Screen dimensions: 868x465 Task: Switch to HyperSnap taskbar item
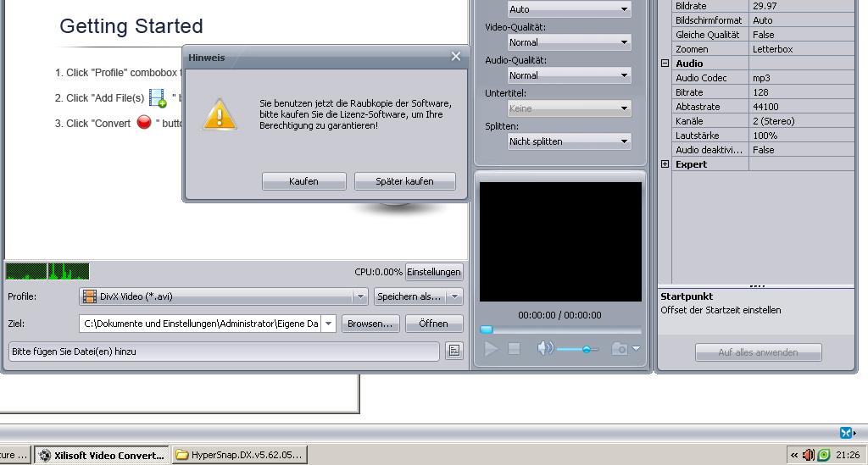tap(239, 455)
